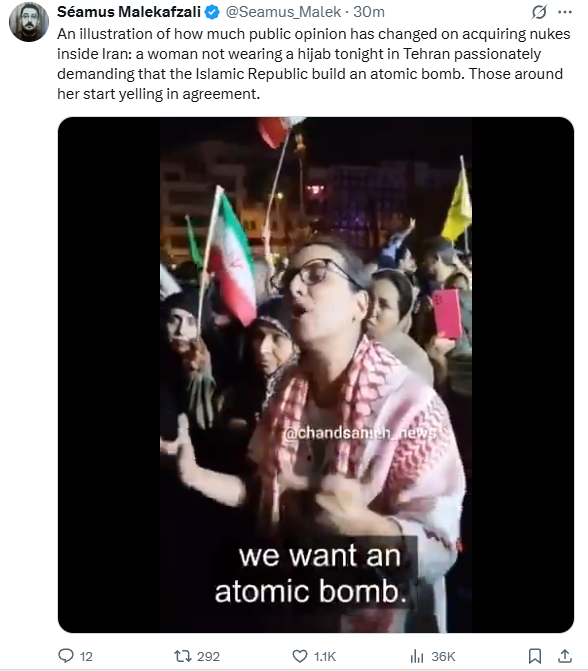This screenshot has width=588, height=671.
Task: View analytics via bar chart icon
Action: coord(417,656)
